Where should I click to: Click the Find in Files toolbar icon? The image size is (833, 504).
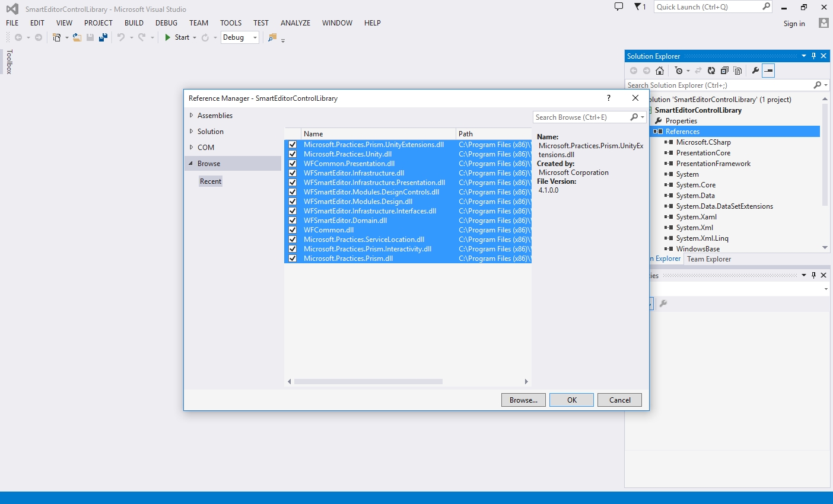pyautogui.click(x=272, y=37)
